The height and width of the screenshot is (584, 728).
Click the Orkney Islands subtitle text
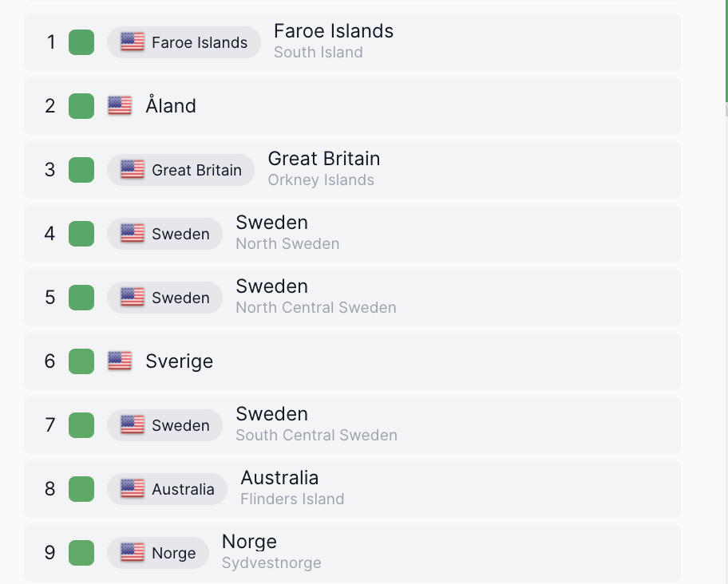pos(321,180)
